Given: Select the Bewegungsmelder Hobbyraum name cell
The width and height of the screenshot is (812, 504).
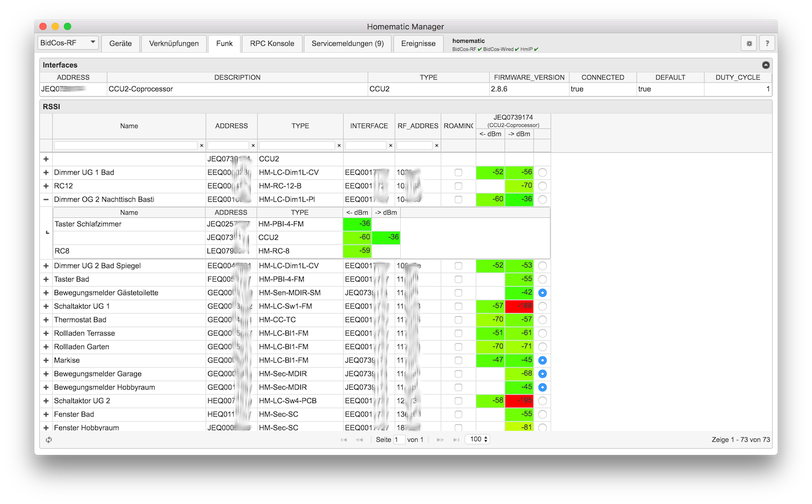Looking at the screenshot, I should click(x=129, y=387).
